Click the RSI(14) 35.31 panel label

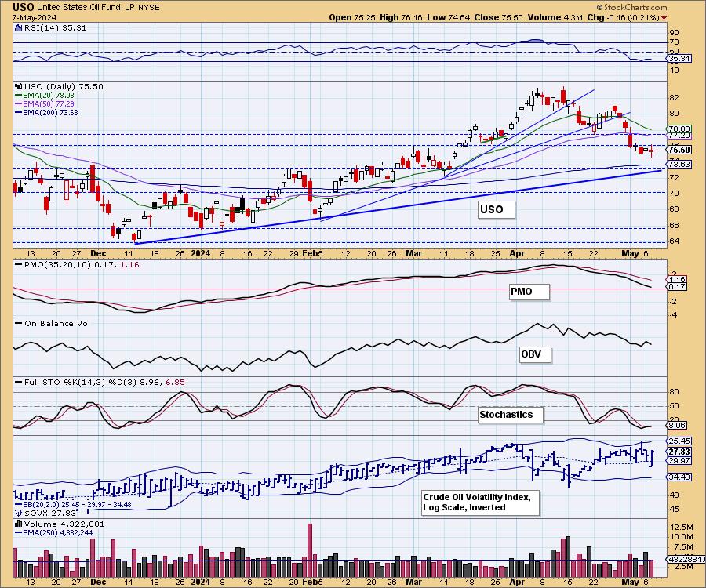coord(54,27)
